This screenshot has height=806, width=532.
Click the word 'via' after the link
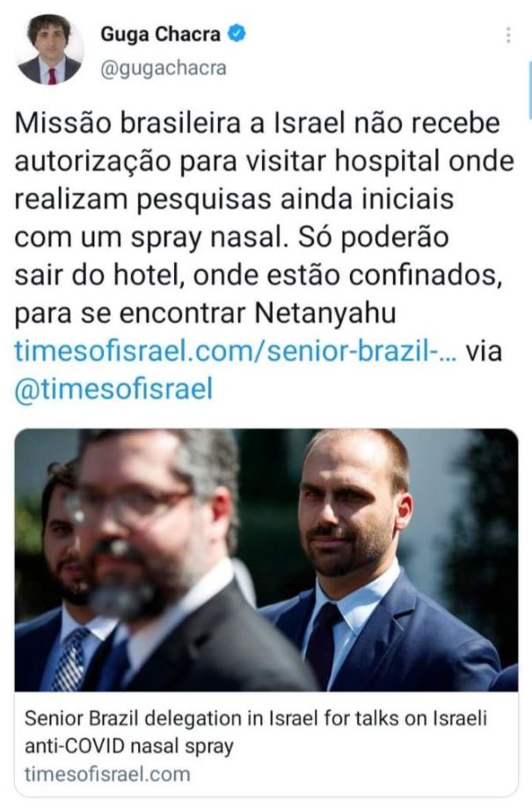pos(484,352)
